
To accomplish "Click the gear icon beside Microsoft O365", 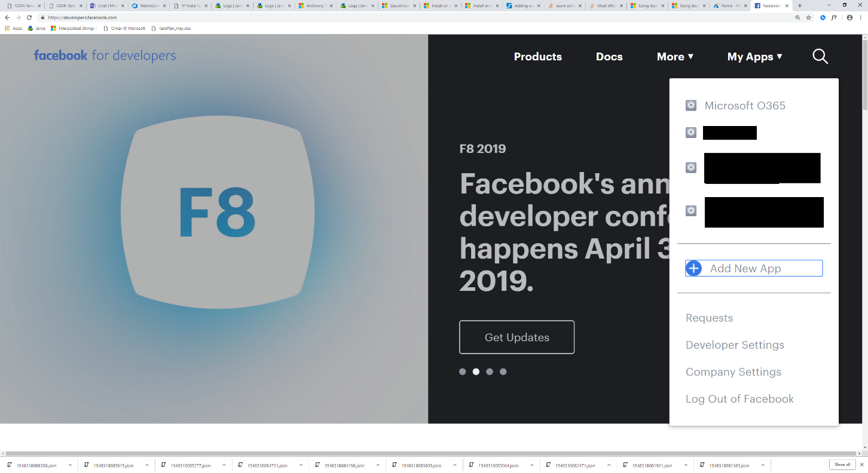I will point(691,105).
